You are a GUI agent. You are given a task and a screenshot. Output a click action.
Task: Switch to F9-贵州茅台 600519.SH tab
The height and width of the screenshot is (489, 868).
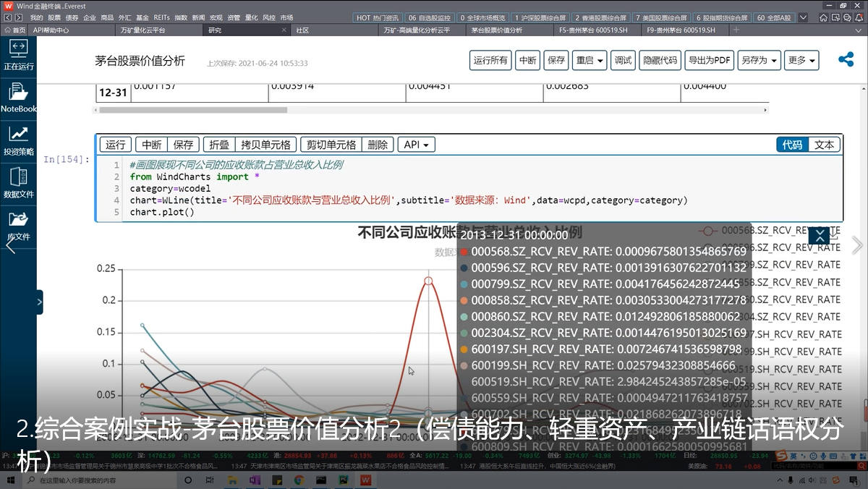(x=686, y=30)
